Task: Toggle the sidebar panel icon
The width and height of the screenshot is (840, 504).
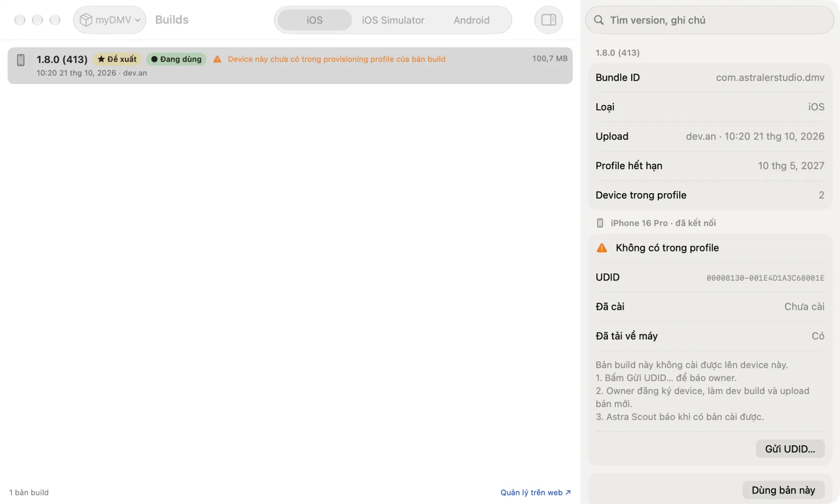Action: pos(549,20)
